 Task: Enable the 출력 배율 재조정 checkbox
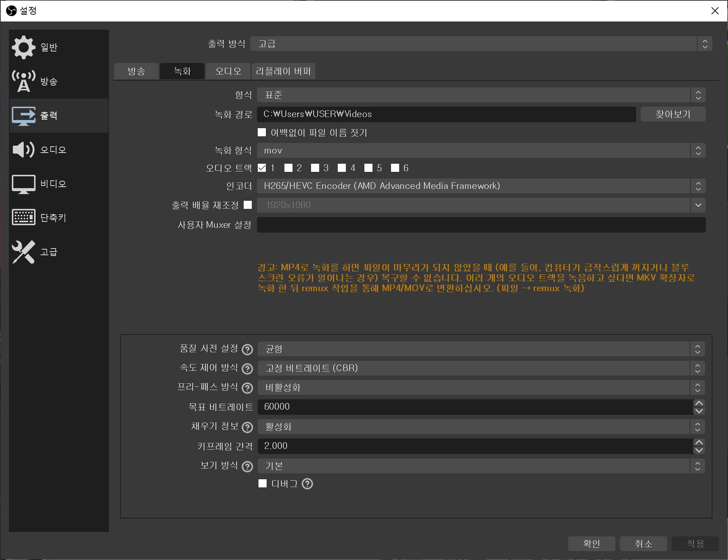(248, 205)
